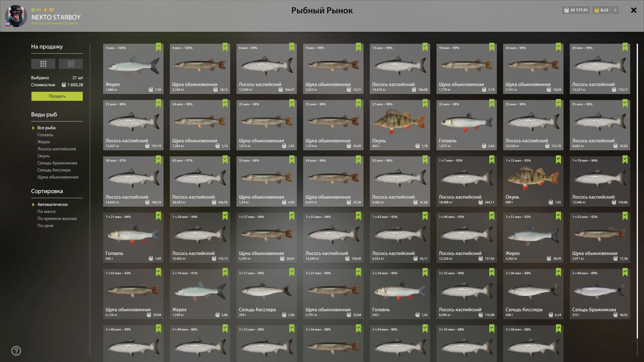644x362 pixels.
Task: Click the Продать button
Action: (57, 96)
